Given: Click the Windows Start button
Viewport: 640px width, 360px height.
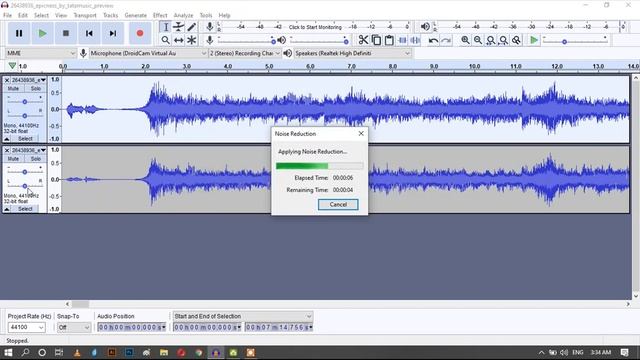Looking at the screenshot, I should click(8, 352).
